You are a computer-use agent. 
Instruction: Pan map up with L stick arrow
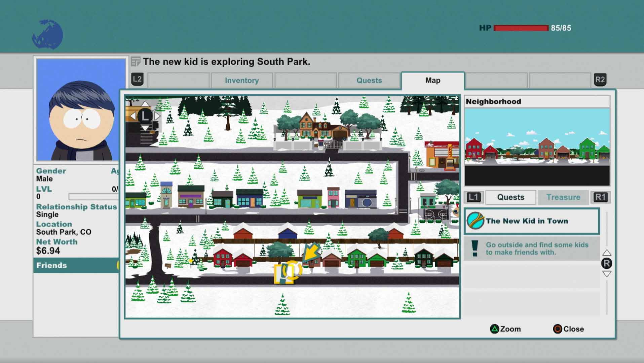145,103
